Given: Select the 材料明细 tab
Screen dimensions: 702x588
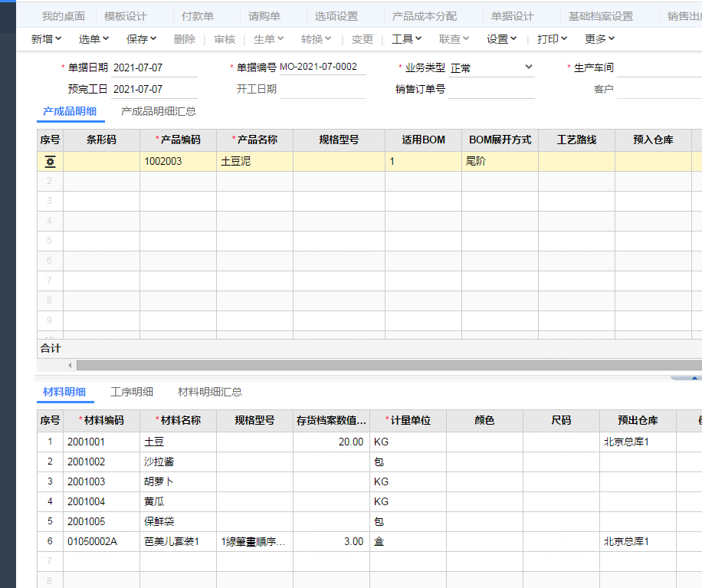Looking at the screenshot, I should tap(64, 392).
